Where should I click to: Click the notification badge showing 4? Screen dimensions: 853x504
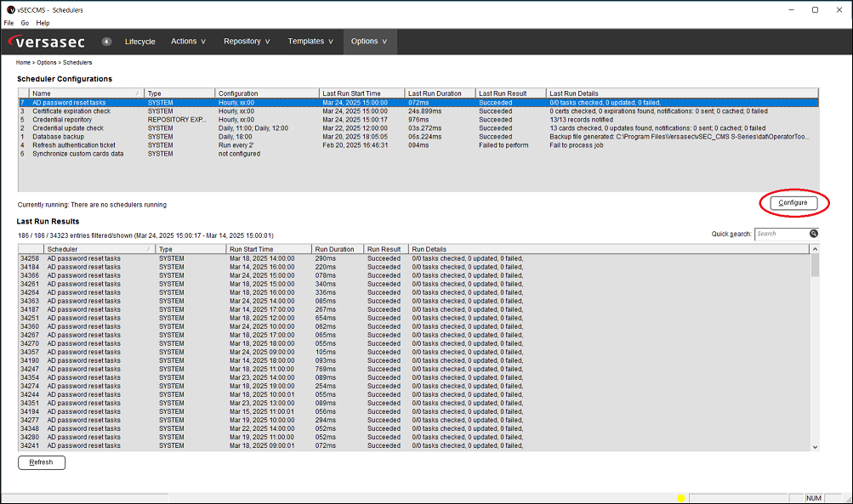[106, 42]
